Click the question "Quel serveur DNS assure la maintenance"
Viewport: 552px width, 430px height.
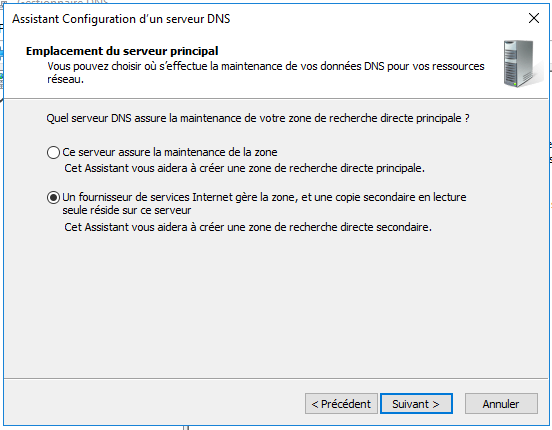point(258,118)
